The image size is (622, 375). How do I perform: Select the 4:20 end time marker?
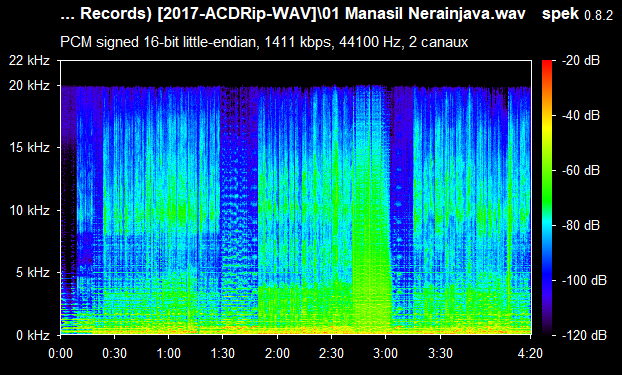click(x=530, y=353)
